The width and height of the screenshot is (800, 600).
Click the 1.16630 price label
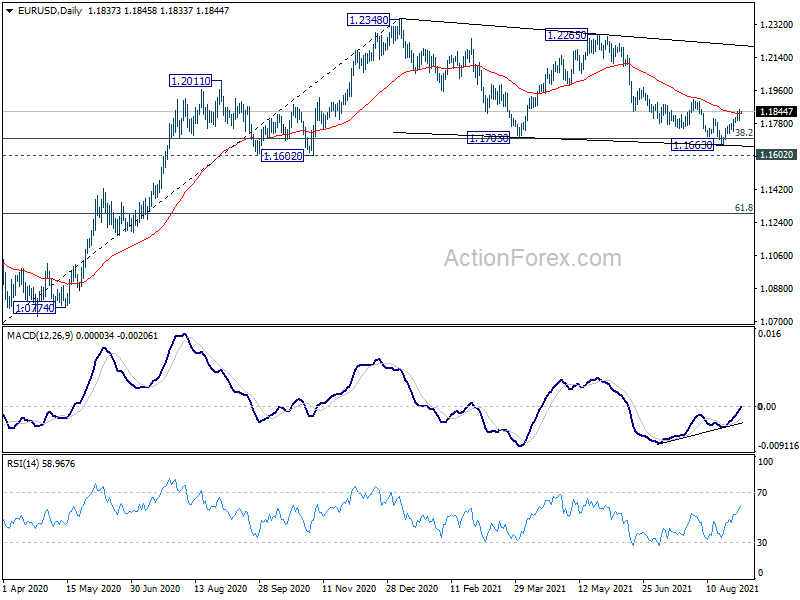coord(692,145)
